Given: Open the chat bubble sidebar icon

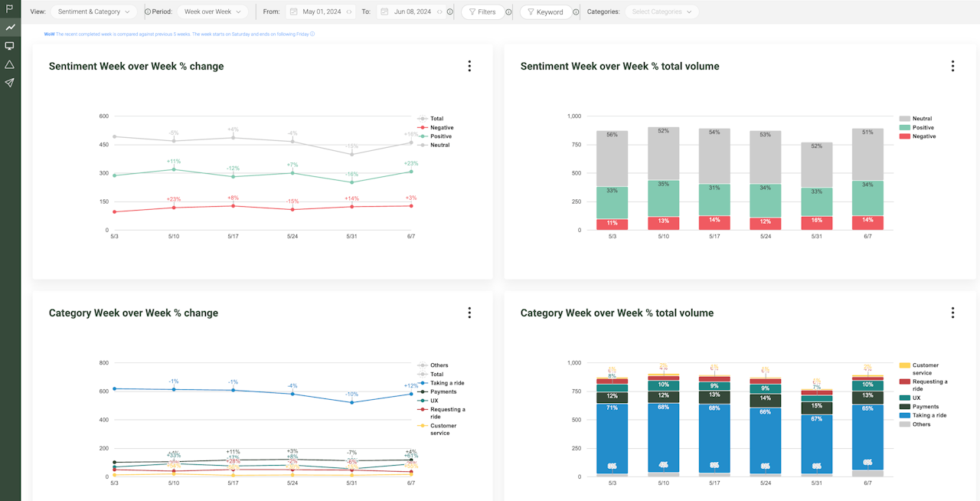Looking at the screenshot, I should tap(9, 46).
